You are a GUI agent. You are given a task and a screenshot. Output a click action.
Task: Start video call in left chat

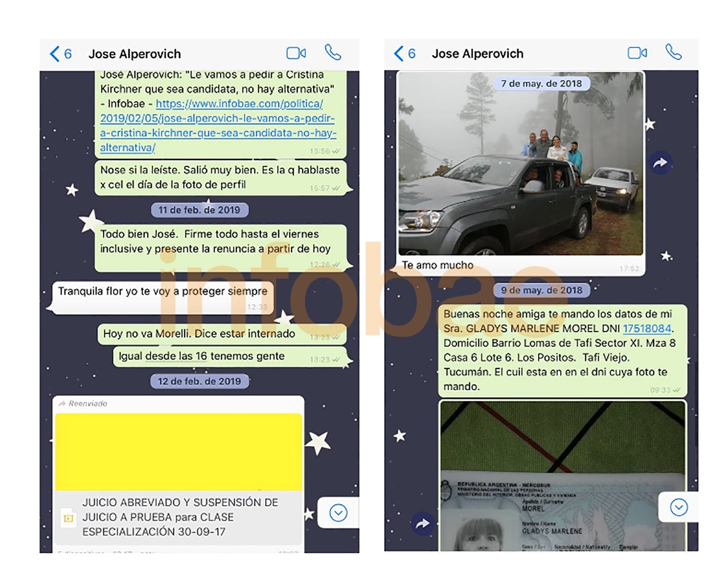[296, 53]
